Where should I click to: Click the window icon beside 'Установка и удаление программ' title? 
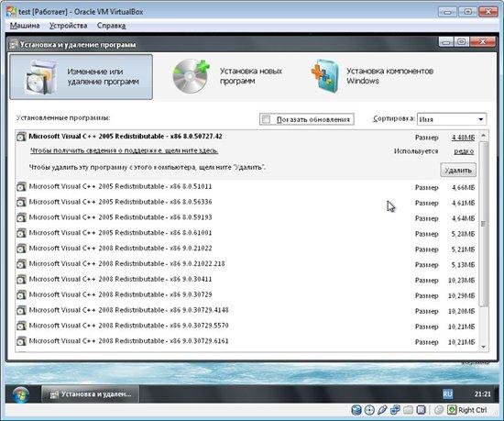click(x=14, y=44)
